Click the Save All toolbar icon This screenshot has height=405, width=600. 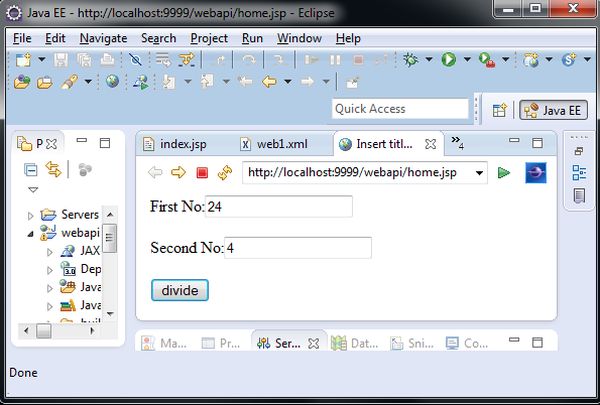pos(84,60)
